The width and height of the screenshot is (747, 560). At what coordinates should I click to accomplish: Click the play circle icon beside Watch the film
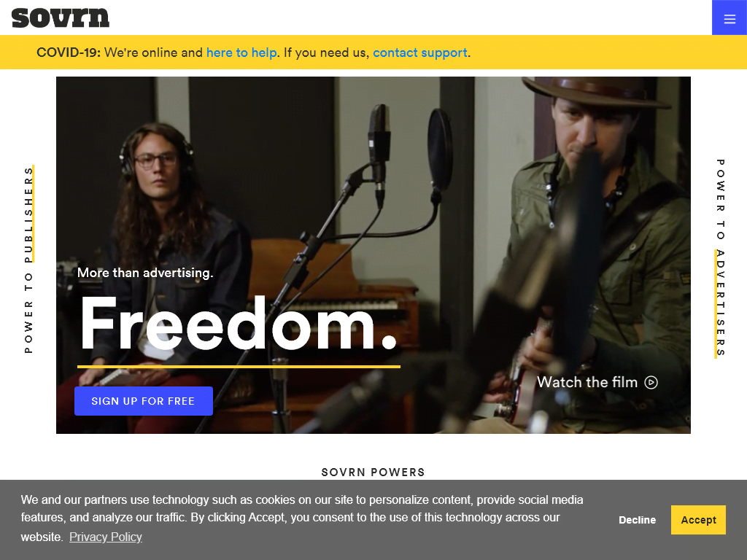point(651,382)
